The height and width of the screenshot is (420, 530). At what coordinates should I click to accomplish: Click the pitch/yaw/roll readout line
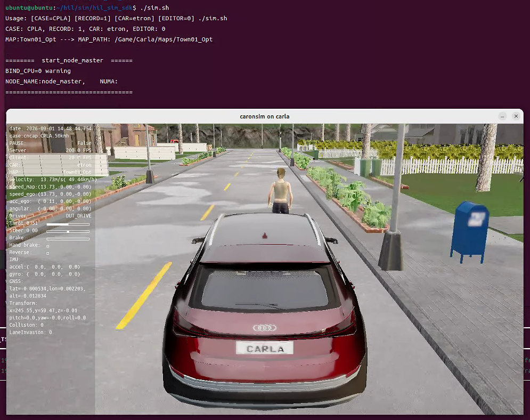coord(47,318)
